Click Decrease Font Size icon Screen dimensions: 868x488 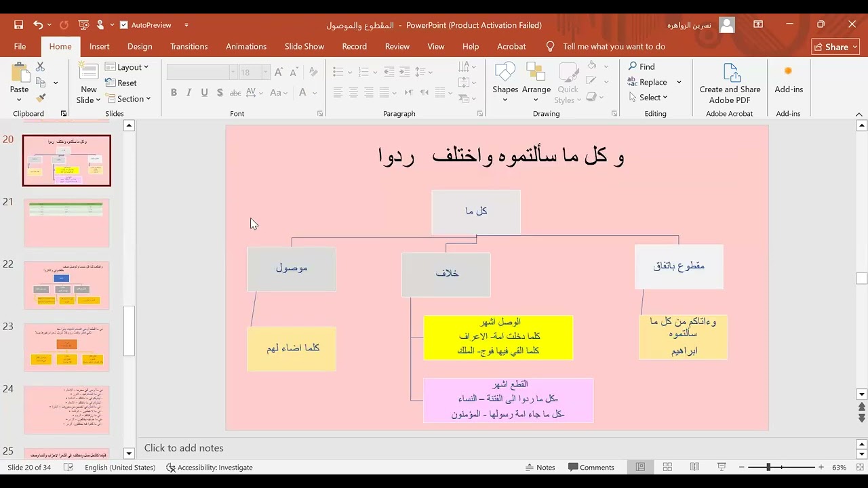pyautogui.click(x=294, y=72)
